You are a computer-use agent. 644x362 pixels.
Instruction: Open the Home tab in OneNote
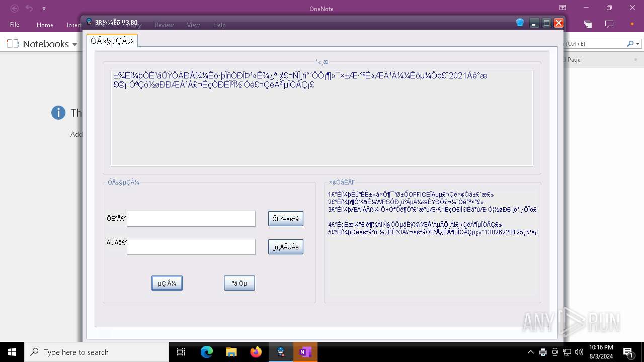[45, 25]
